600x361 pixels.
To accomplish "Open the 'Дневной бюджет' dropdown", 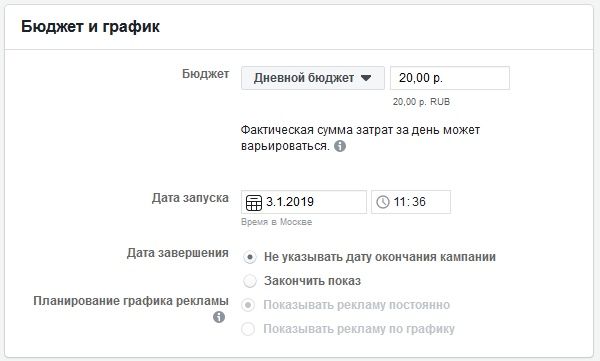I will click(313, 78).
